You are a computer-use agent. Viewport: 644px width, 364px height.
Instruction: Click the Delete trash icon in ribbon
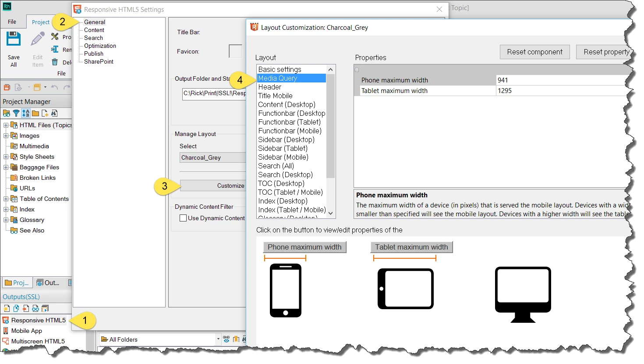tap(55, 62)
